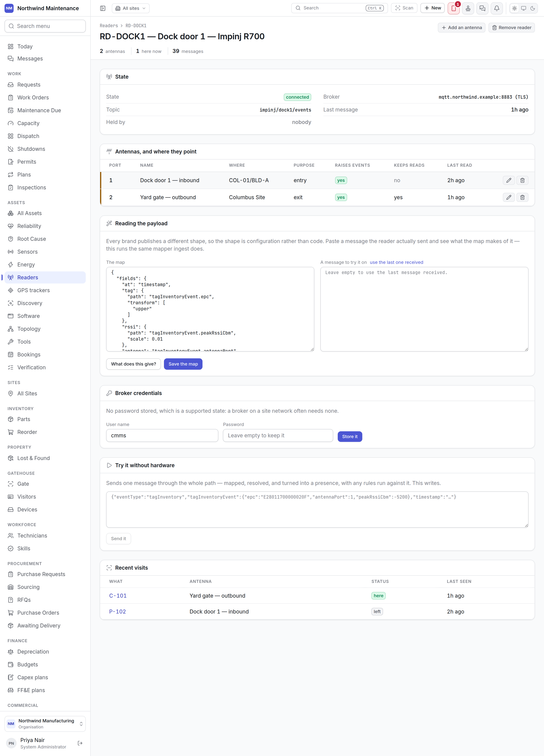Screen dimensions: 544x756
Task: Click Add an antenna
Action: 461,28
